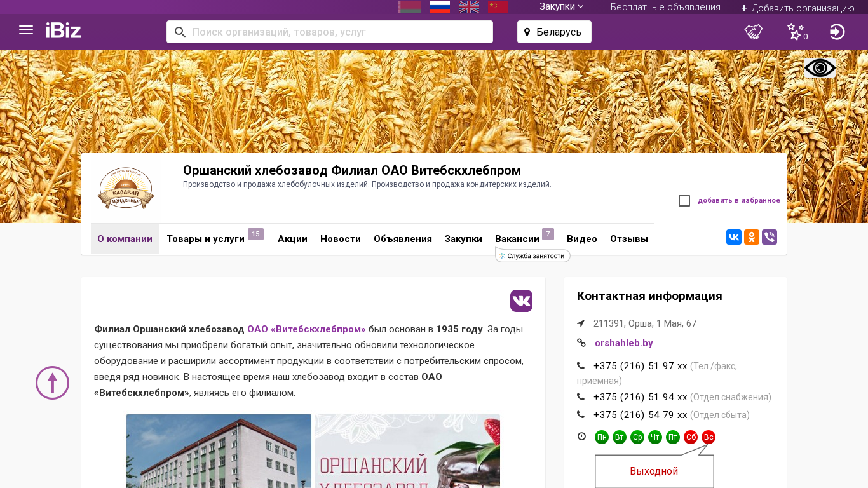Open the Беларусь region selector
This screenshot has width=868, height=488.
tap(554, 32)
